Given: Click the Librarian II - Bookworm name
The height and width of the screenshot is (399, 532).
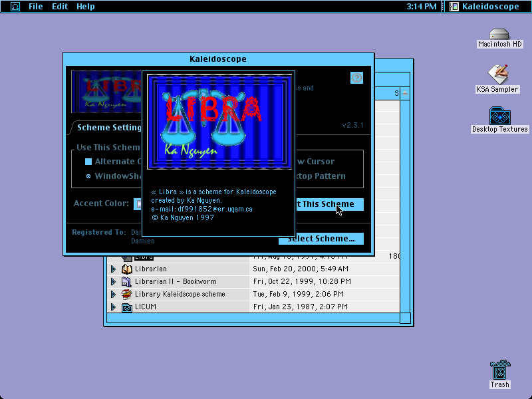Looking at the screenshot, I should tap(176, 281).
